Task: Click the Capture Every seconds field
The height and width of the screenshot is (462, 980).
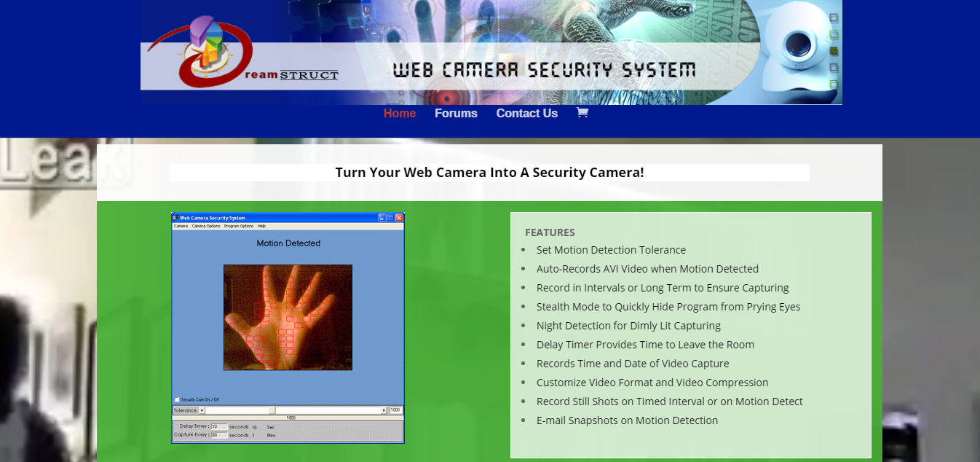Action: click(x=219, y=435)
